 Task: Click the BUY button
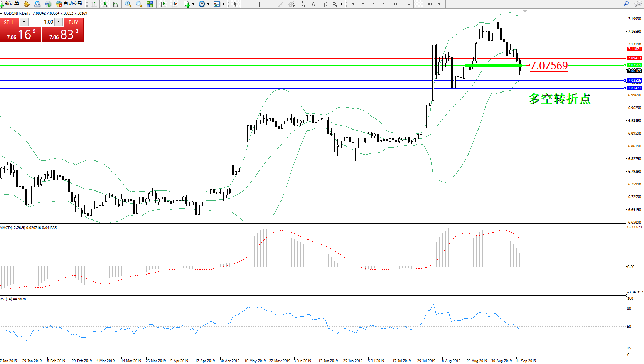pyautogui.click(x=73, y=22)
